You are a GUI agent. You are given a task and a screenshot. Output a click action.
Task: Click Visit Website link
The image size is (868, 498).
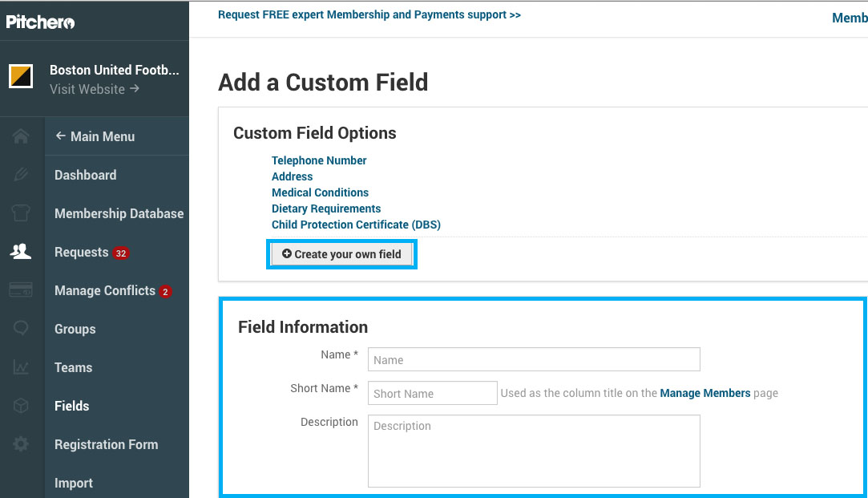tap(94, 89)
